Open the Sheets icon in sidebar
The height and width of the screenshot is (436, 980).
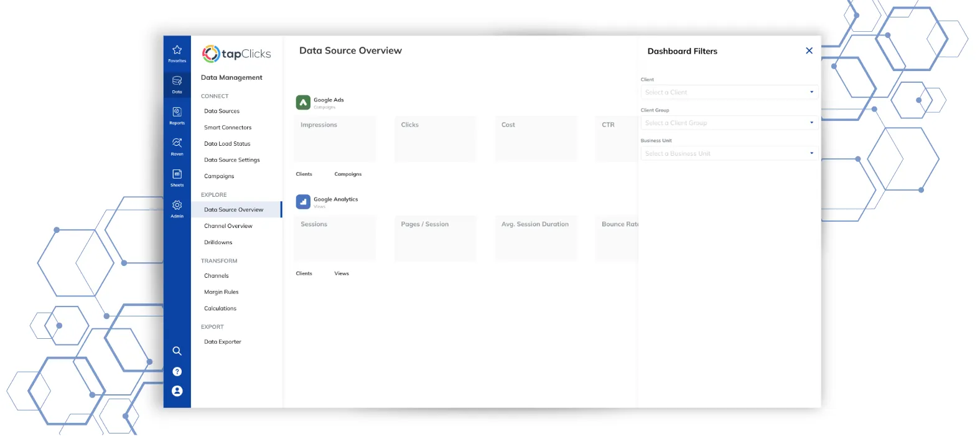[177, 177]
